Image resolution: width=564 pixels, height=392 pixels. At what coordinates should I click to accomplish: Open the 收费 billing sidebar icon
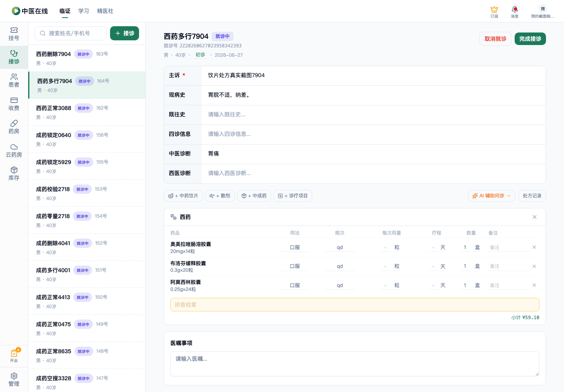(14, 104)
